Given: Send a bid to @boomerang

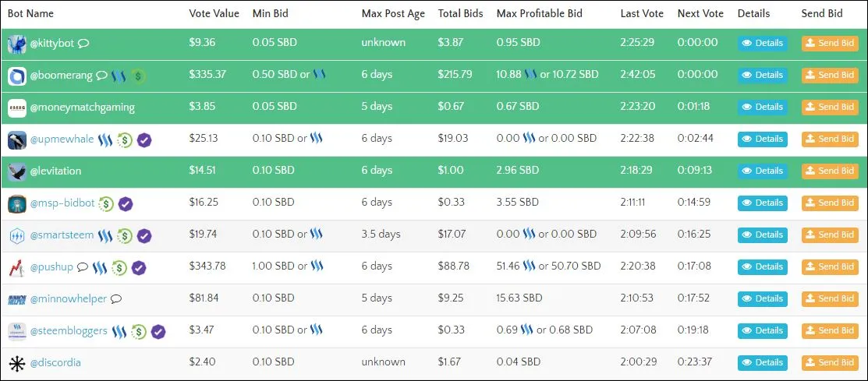Looking at the screenshot, I should pyautogui.click(x=830, y=76).
